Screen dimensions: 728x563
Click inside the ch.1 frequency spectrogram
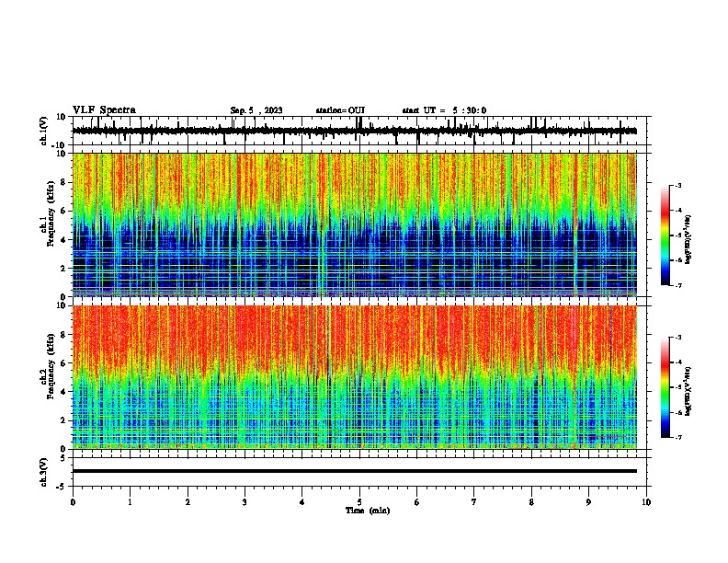(355, 224)
